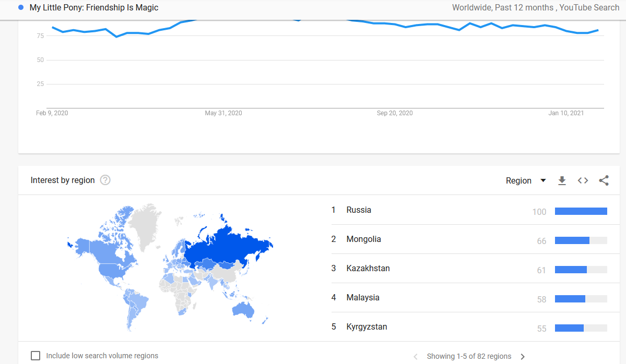Click the blue dot beside the search term
The width and height of the screenshot is (626, 364).
[x=21, y=7]
